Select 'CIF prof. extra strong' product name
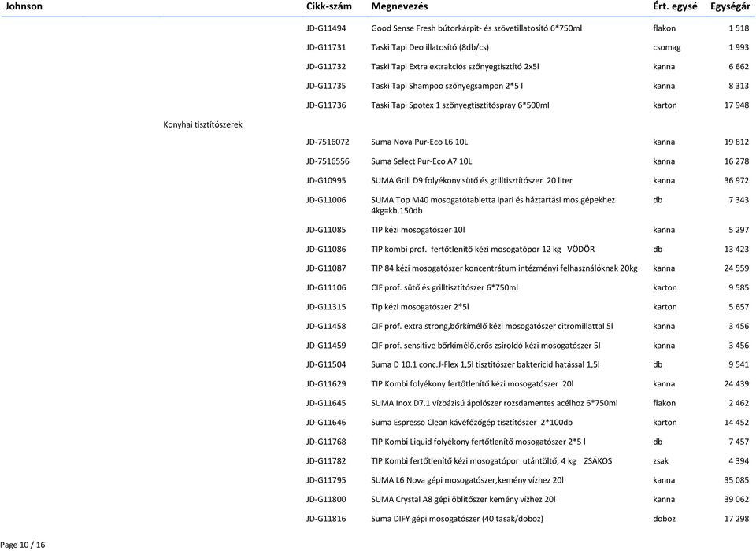756x551 pixels. point(409,326)
